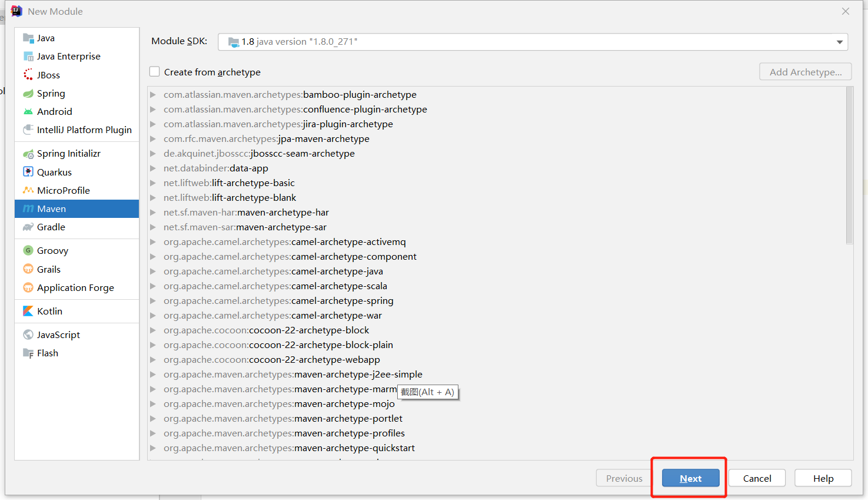
Task: Choose Kotlin module type
Action: click(x=77, y=311)
